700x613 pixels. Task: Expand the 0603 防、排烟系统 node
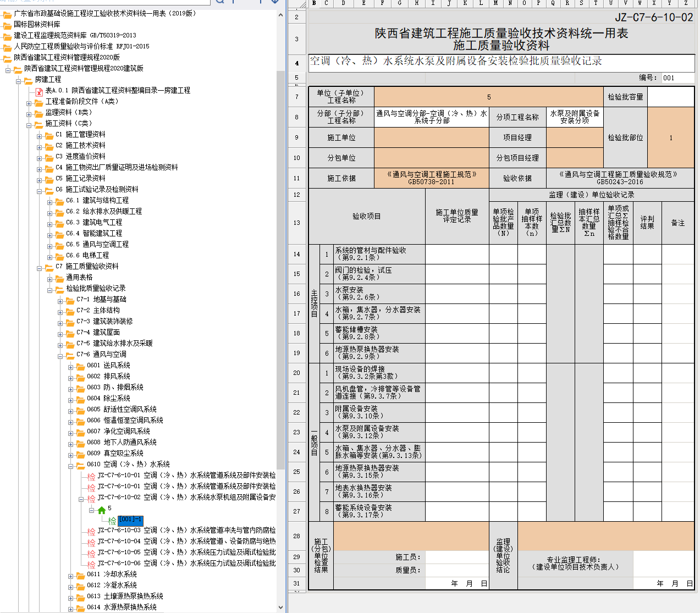(x=71, y=389)
